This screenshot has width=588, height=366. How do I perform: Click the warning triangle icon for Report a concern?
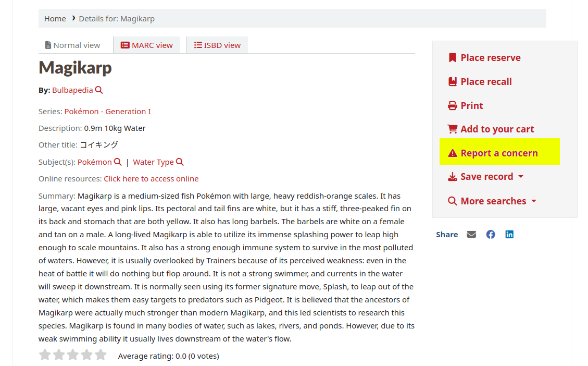[x=452, y=153]
